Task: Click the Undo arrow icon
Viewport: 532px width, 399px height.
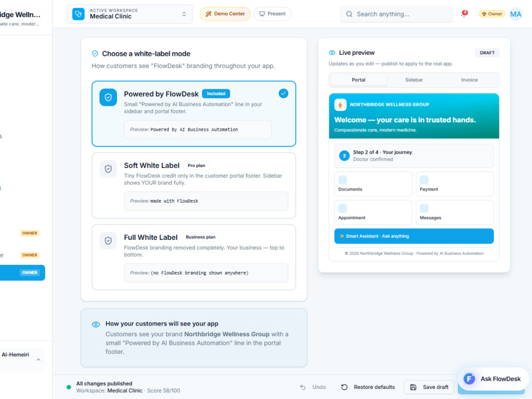Action: point(303,387)
